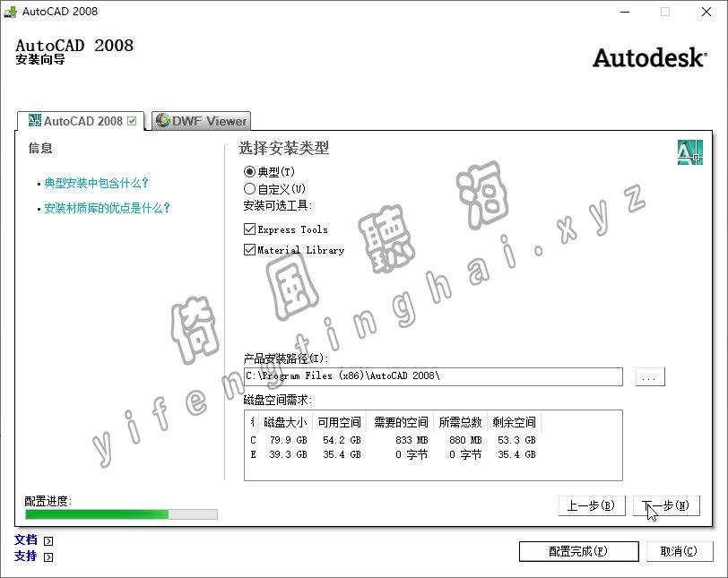Switch to the AutoCAD 2008 tab
The height and width of the screenshot is (578, 728).
click(x=81, y=121)
